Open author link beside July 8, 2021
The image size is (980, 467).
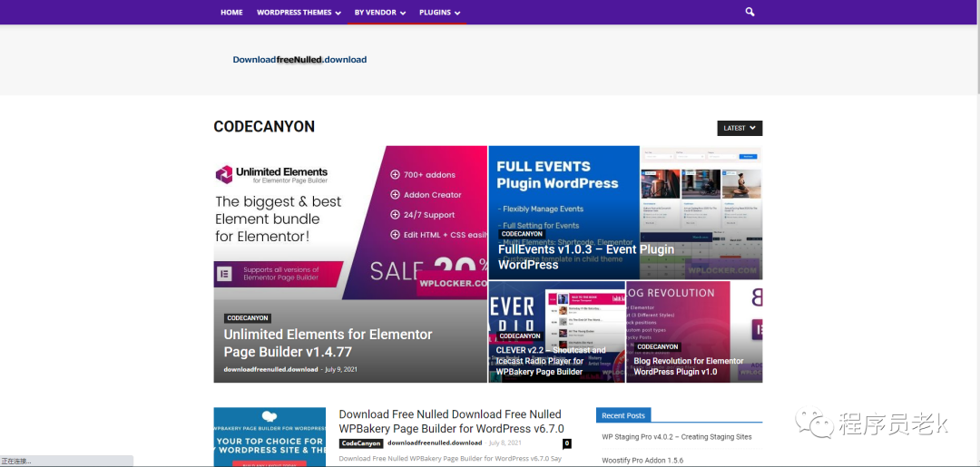point(435,443)
